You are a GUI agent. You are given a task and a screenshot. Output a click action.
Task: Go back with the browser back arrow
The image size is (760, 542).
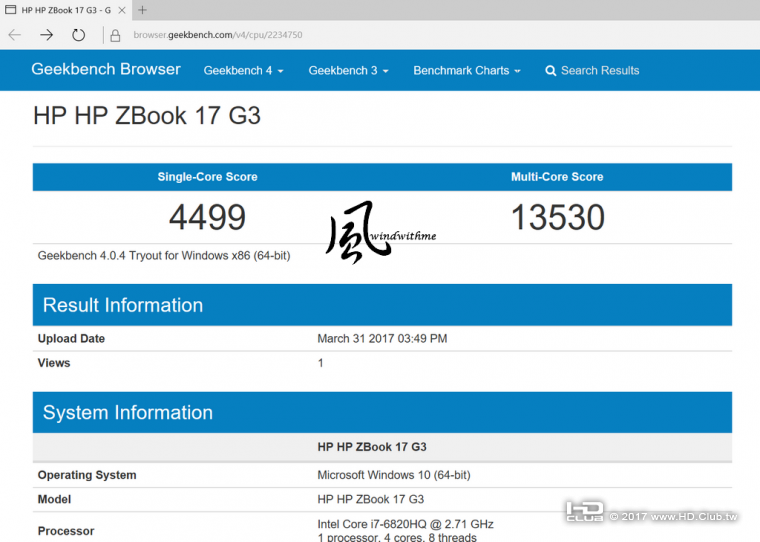(15, 35)
